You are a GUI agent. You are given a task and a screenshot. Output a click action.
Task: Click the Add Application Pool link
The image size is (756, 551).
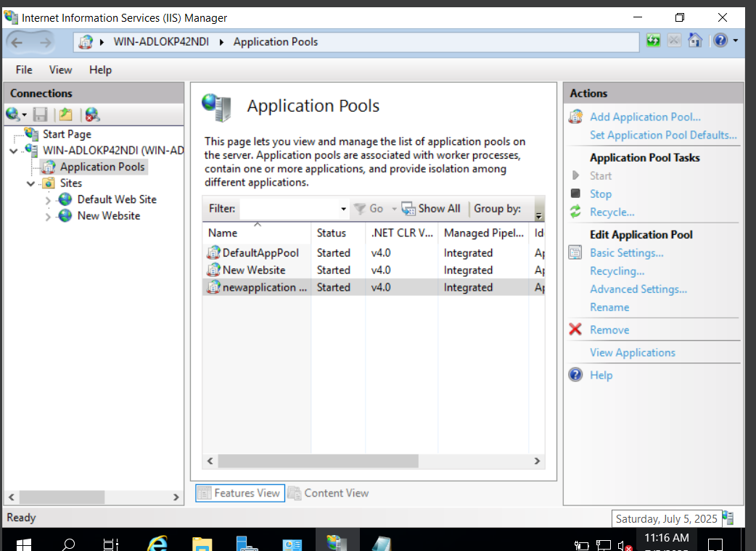[645, 117]
